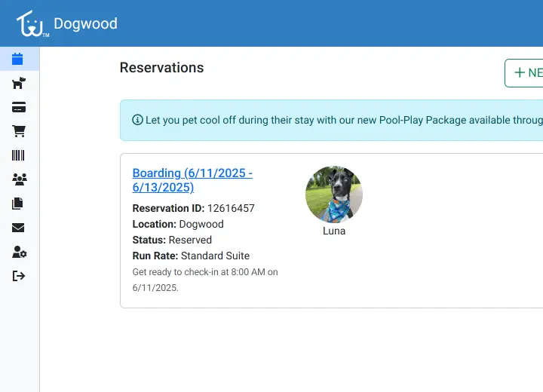
Task: Click the info icon in the banner
Action: 137,120
